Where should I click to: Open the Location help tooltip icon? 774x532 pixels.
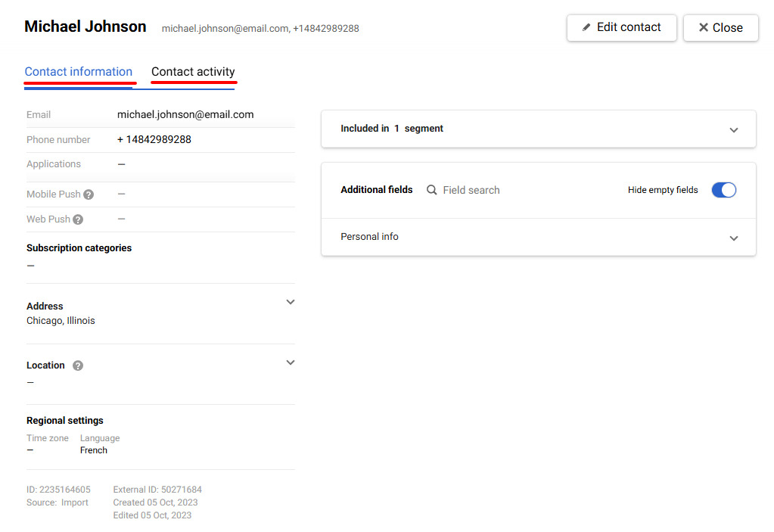click(x=77, y=365)
